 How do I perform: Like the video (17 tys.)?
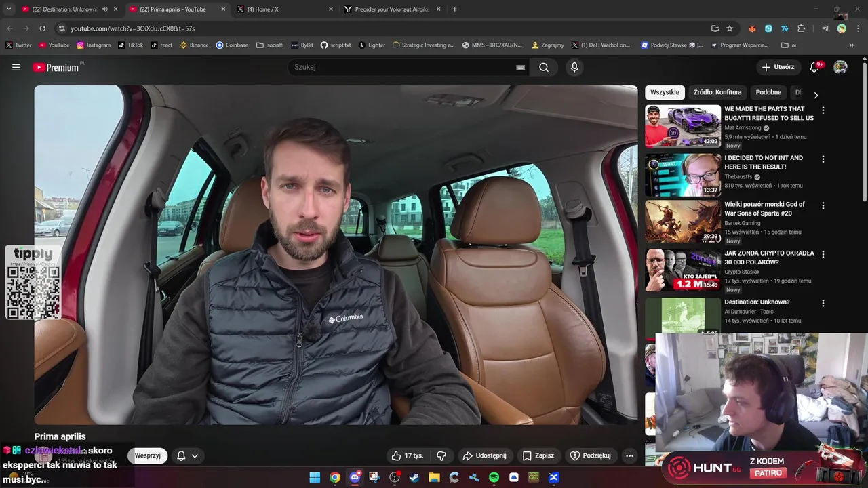pyautogui.click(x=407, y=455)
